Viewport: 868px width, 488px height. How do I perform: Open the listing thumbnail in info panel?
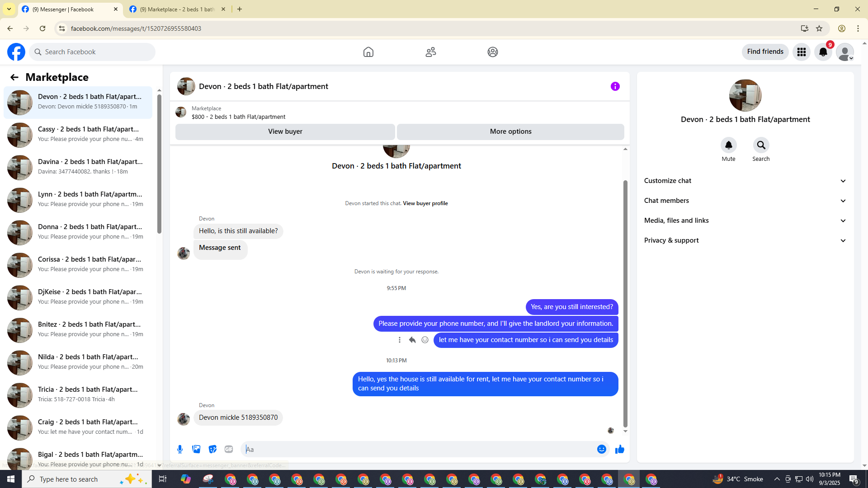pos(745,95)
